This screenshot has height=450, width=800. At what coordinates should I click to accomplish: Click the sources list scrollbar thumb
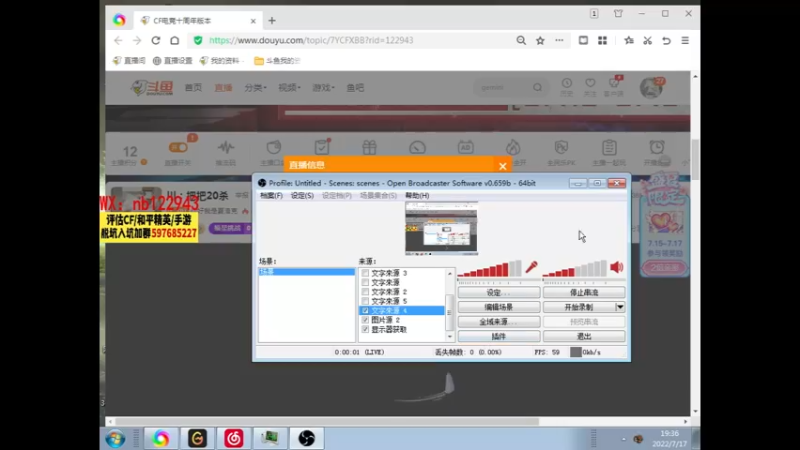tap(449, 312)
